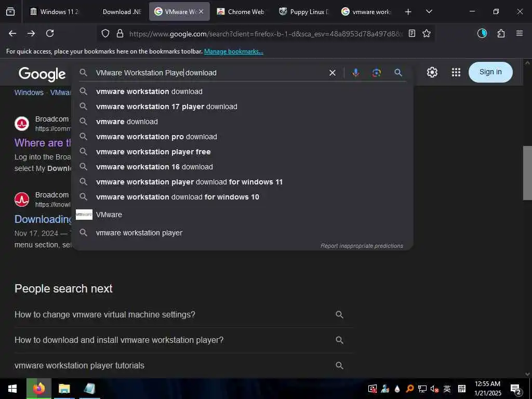Open the Windows Start menu
Screen dimensions: 532x399
(x=12, y=389)
